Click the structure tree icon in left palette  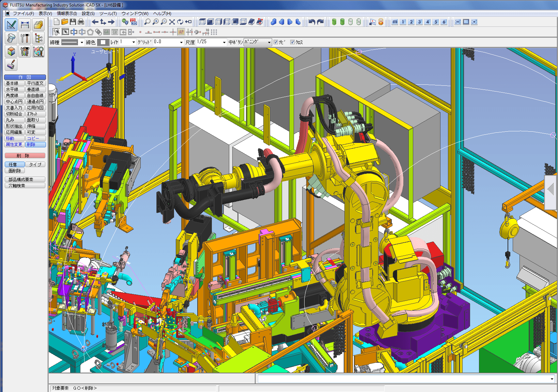click(x=38, y=38)
